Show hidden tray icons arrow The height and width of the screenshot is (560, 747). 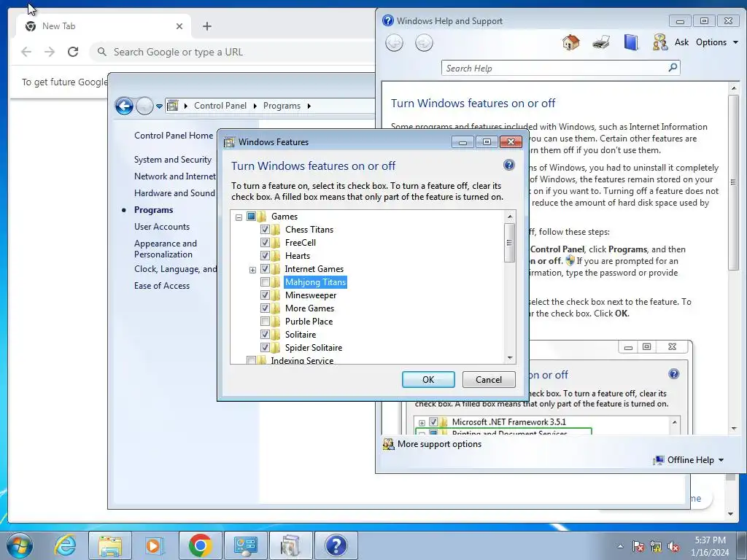click(620, 546)
